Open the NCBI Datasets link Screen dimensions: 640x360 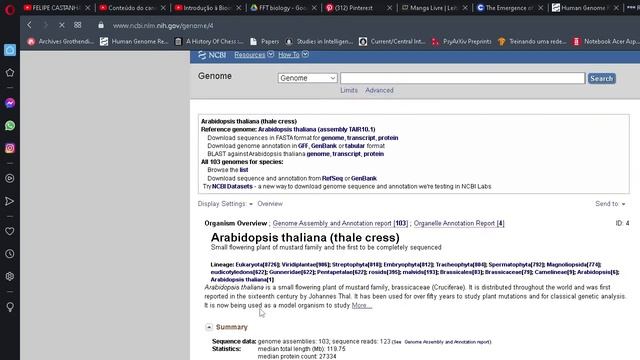[x=232, y=186]
